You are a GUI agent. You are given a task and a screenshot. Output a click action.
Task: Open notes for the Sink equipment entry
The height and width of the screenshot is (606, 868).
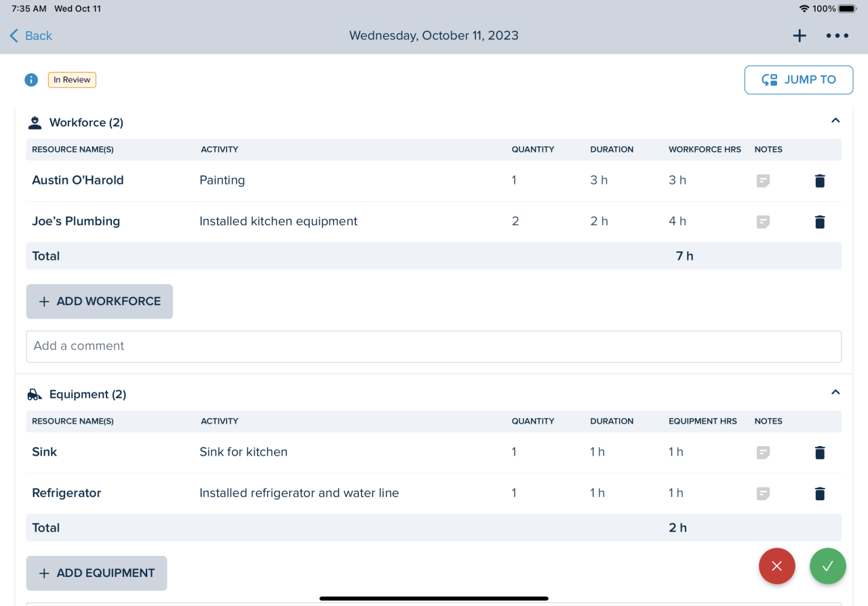763,452
